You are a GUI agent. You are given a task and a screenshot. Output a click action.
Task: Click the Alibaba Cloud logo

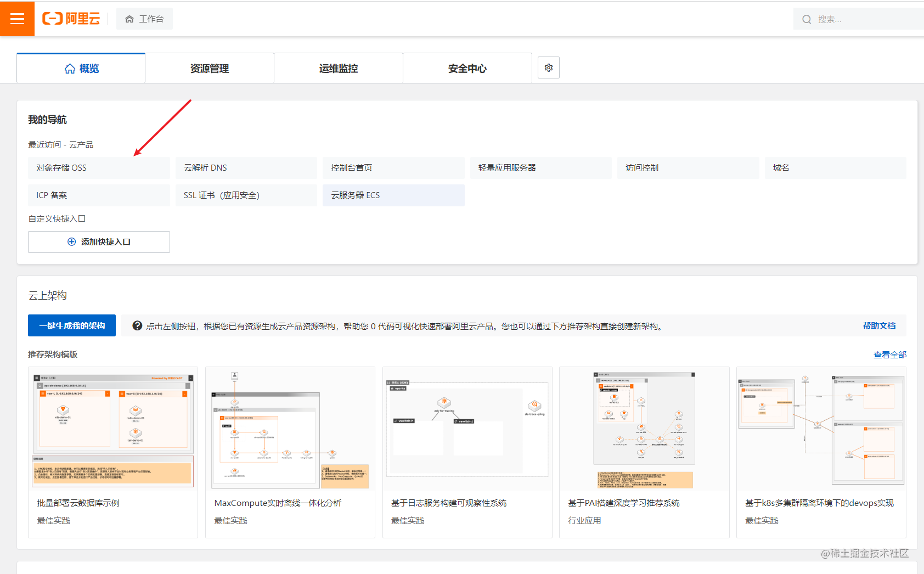71,19
